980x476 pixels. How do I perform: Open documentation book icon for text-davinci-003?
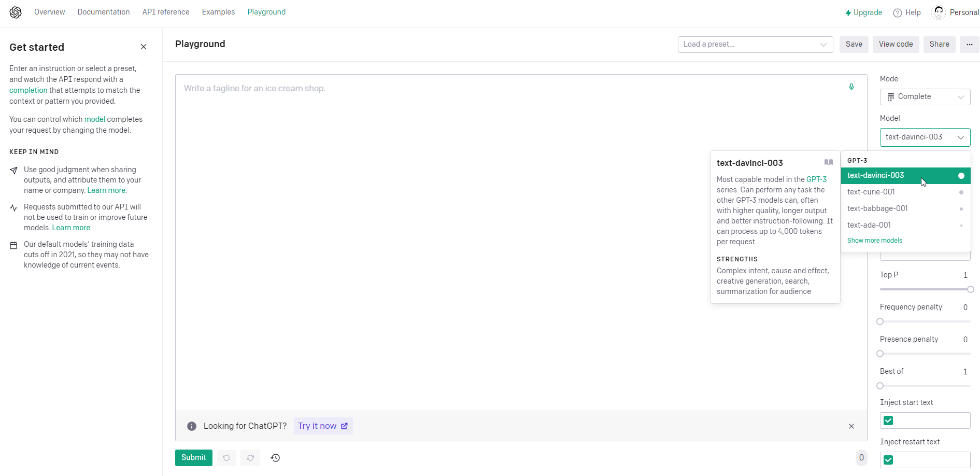829,162
